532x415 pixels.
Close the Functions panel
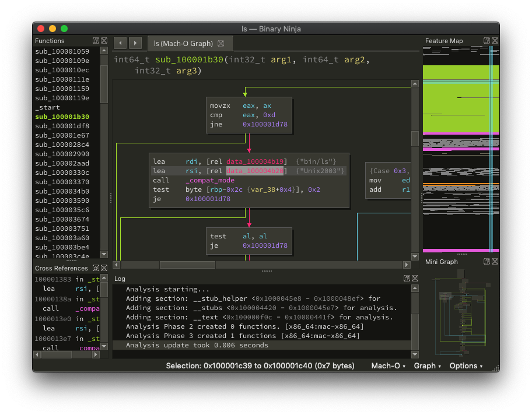click(104, 41)
